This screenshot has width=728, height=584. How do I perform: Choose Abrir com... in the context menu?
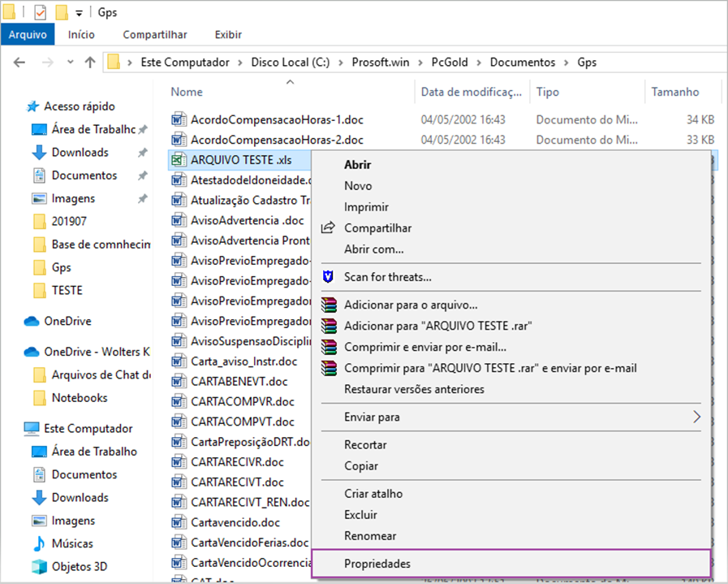[x=374, y=249]
